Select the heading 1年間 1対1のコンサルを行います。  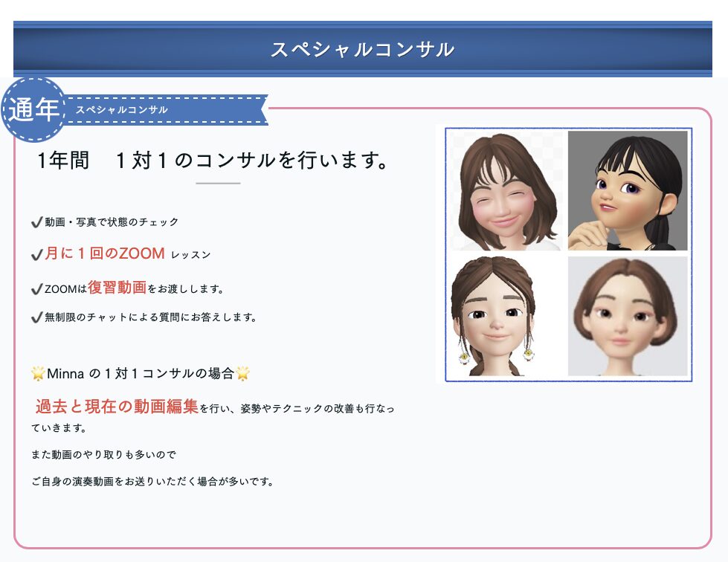click(x=213, y=160)
